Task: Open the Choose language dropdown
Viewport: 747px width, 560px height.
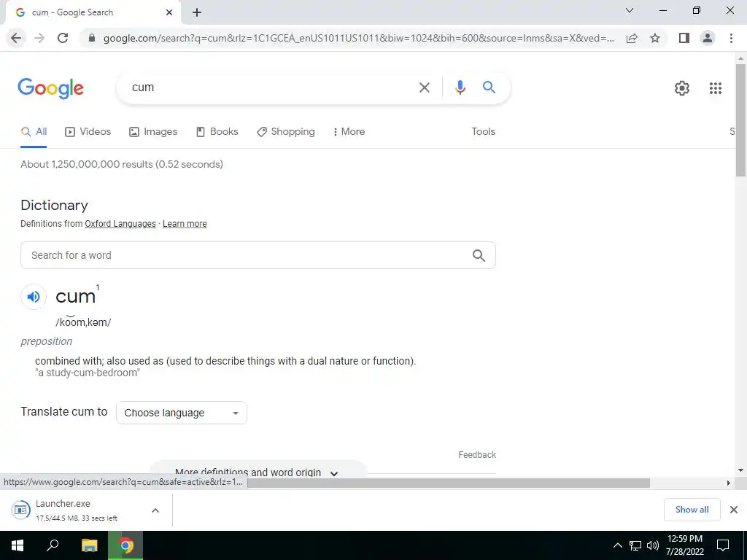Action: tap(182, 413)
